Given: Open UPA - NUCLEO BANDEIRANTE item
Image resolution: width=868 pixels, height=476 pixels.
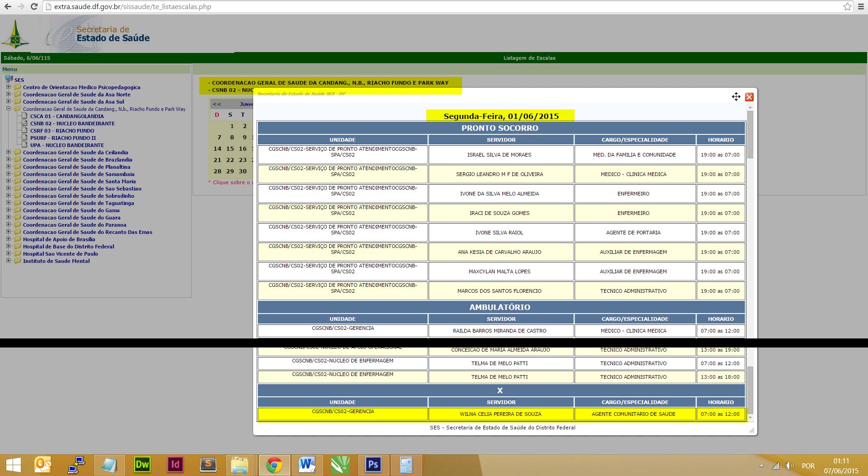Looking at the screenshot, I should coord(67,145).
